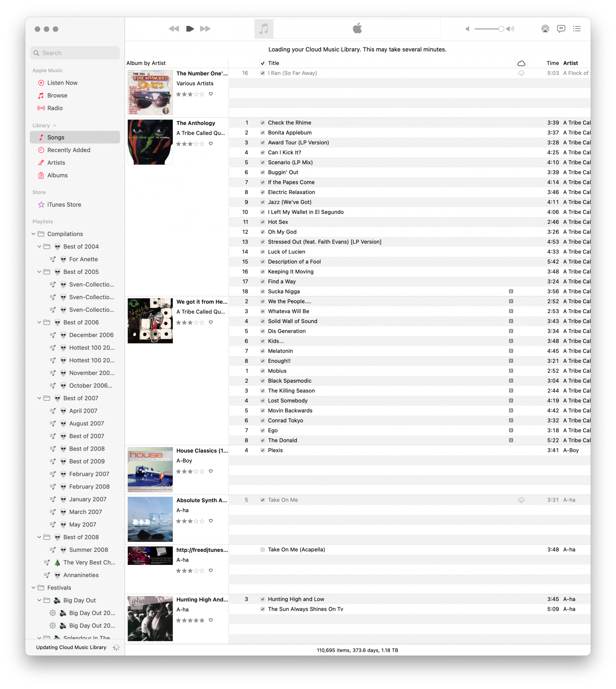616x689 pixels.
Task: Uncheck the Sucka Nigga checkbox
Action: coord(263,291)
